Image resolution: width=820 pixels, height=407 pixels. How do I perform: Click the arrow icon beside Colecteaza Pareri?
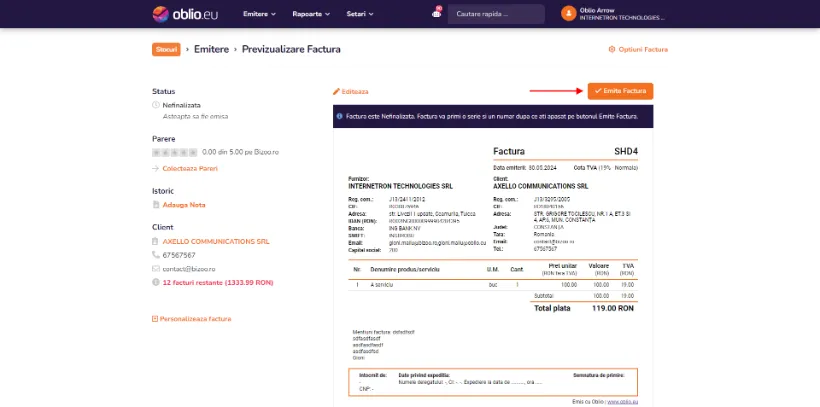155,168
